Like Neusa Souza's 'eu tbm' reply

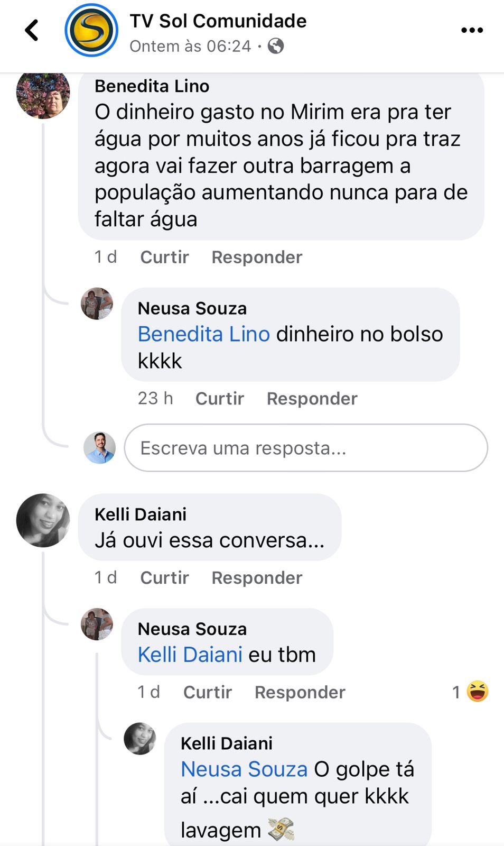[x=208, y=692]
